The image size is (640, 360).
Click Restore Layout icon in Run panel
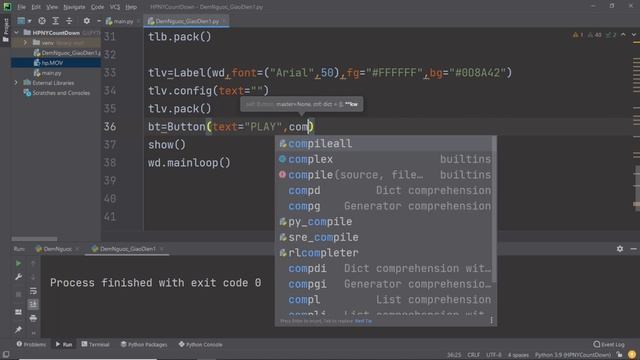tap(18, 312)
